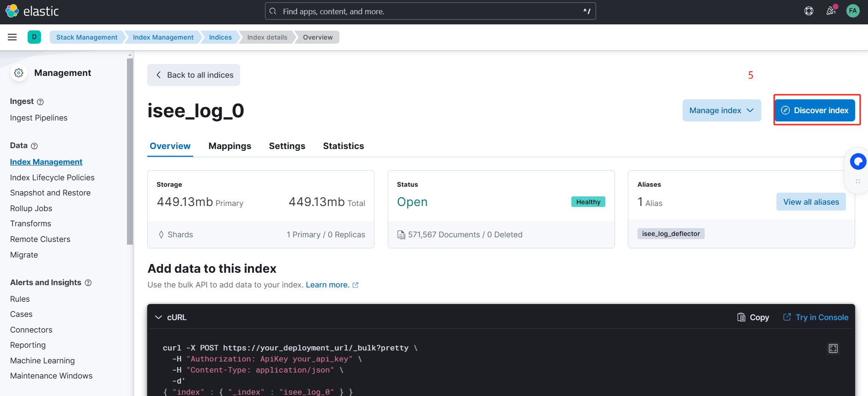Open the help lifebuoy icon
868x396 pixels.
(809, 11)
